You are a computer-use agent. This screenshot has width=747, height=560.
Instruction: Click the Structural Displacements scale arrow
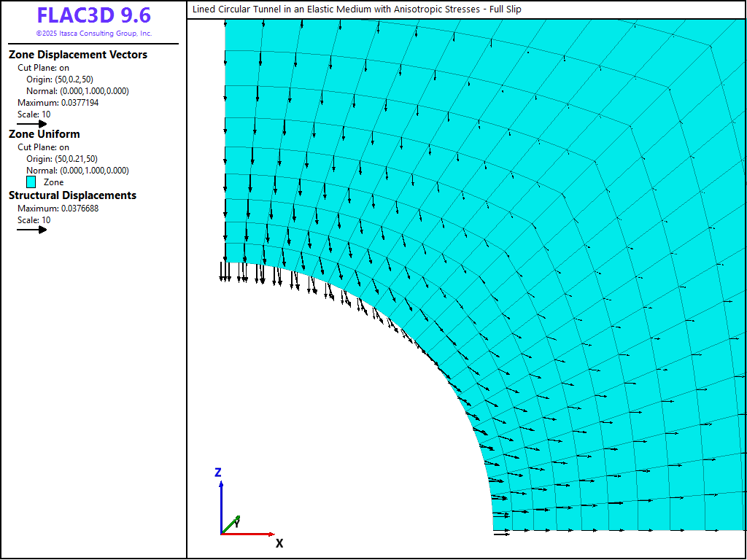[32, 230]
